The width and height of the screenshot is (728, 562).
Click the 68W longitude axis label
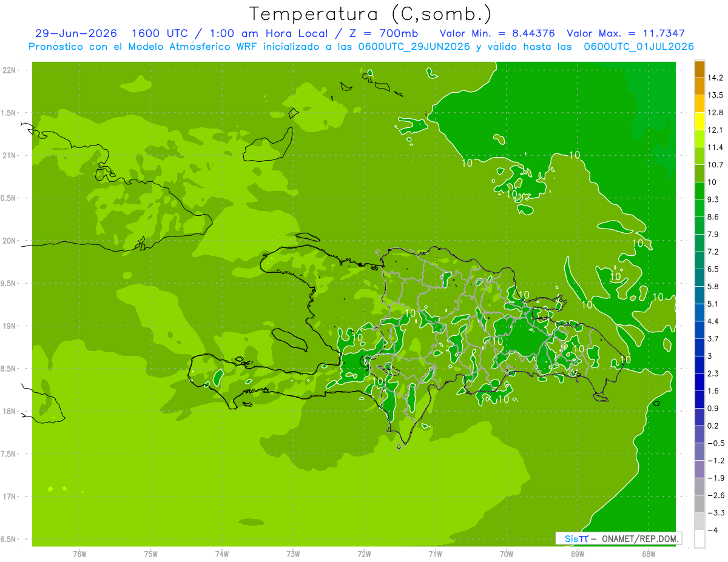[x=649, y=554]
